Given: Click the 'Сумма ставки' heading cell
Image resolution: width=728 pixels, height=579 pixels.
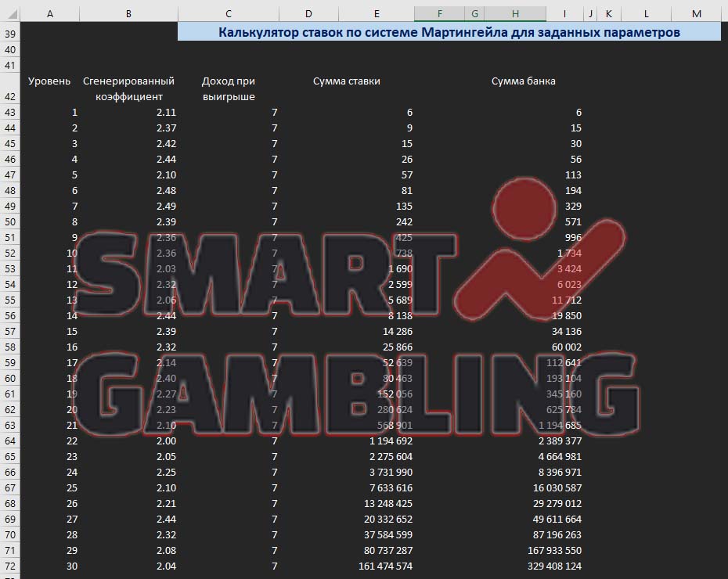Looking at the screenshot, I should [x=347, y=88].
